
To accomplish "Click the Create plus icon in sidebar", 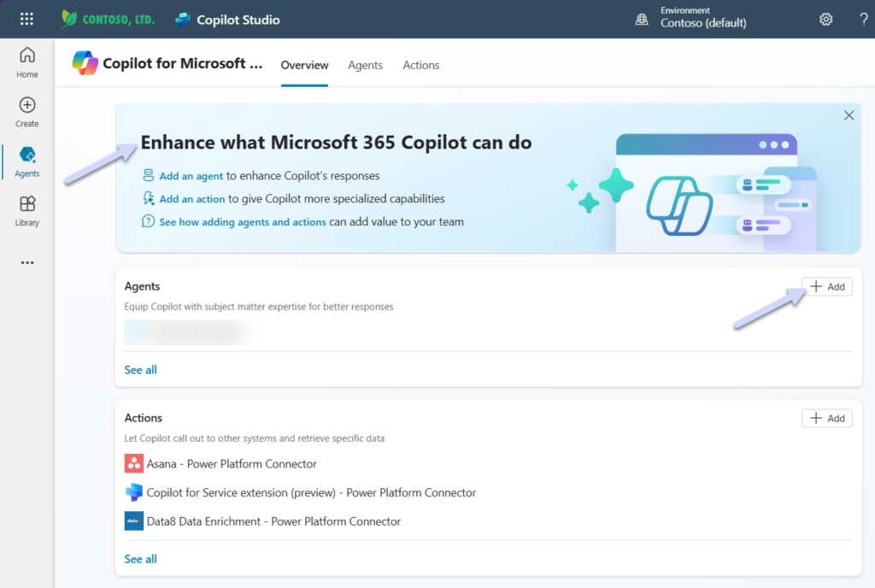I will pos(26,105).
